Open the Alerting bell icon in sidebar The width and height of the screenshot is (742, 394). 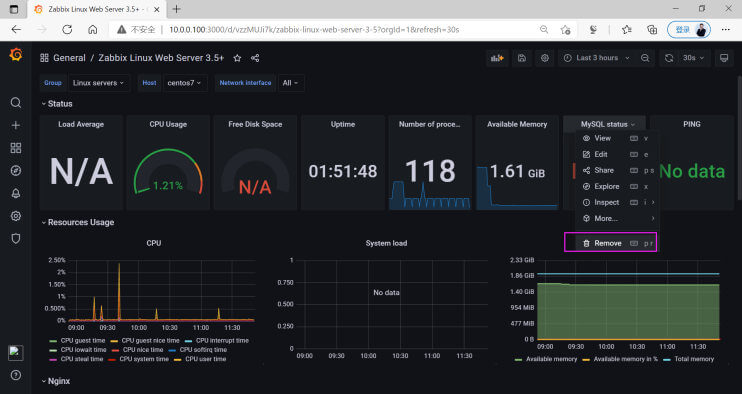click(x=16, y=193)
